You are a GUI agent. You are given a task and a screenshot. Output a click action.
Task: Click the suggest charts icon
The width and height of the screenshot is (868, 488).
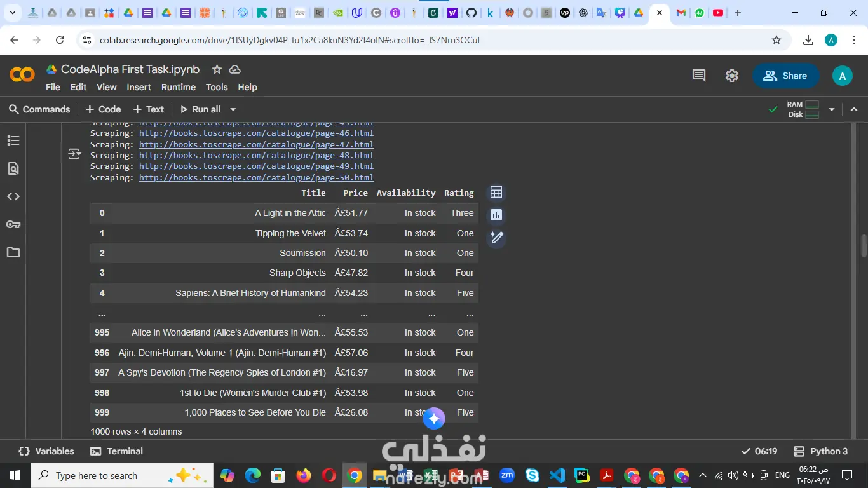[x=496, y=215]
